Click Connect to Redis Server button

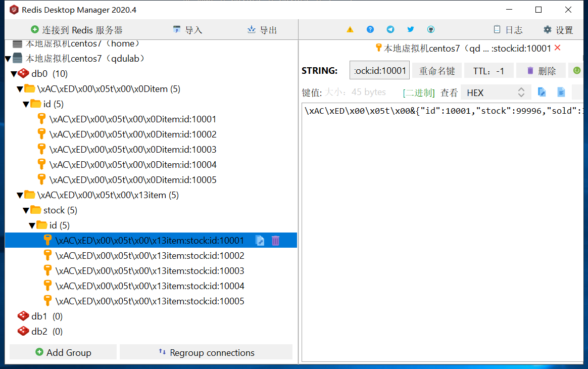click(x=76, y=30)
